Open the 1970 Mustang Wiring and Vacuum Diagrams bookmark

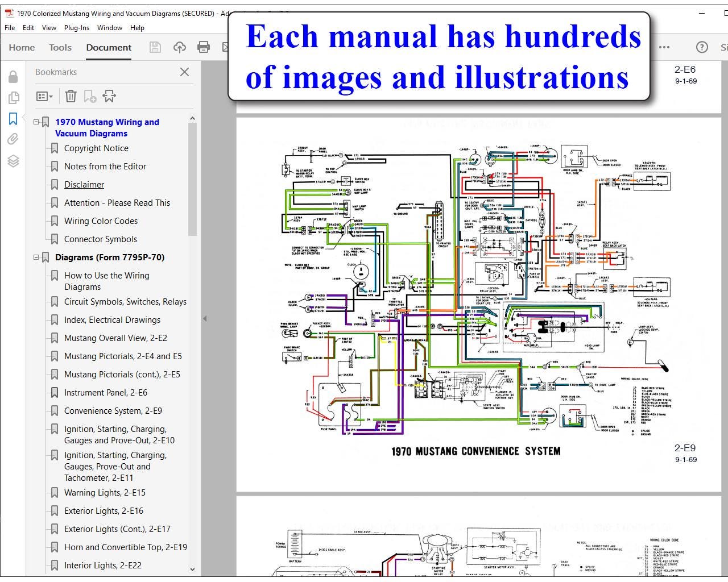pos(107,128)
